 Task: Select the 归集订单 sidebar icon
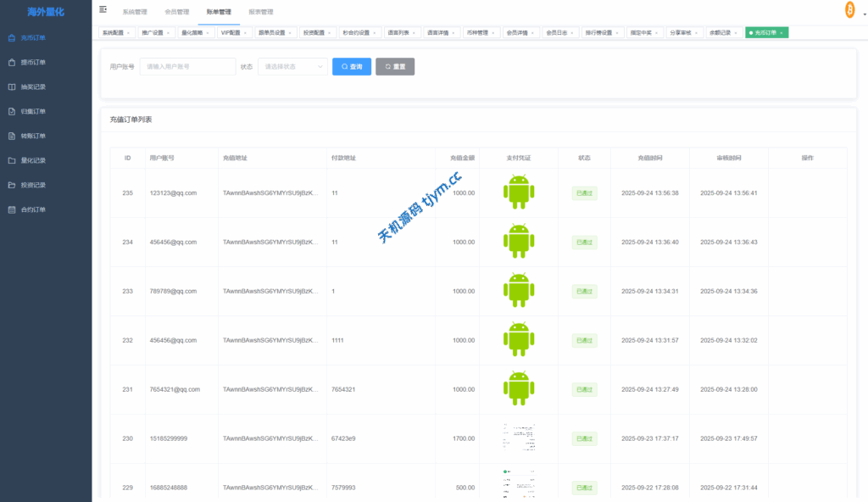coord(12,111)
